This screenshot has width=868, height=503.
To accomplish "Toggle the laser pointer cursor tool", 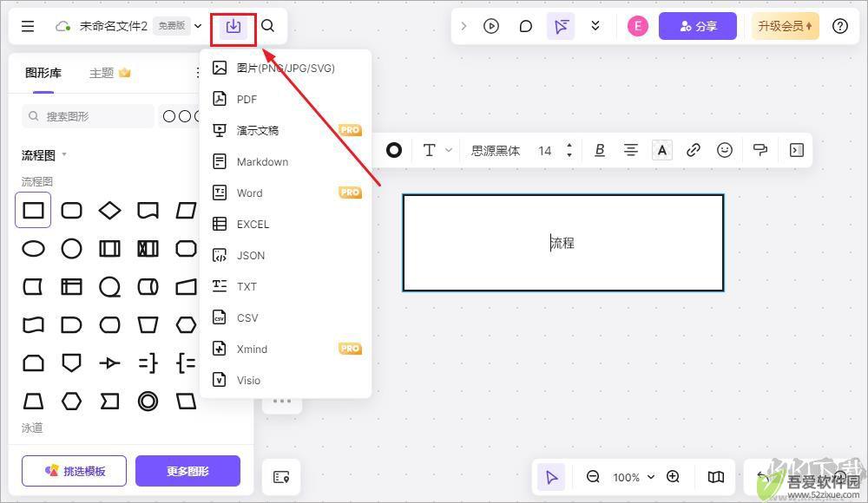I will pyautogui.click(x=562, y=26).
